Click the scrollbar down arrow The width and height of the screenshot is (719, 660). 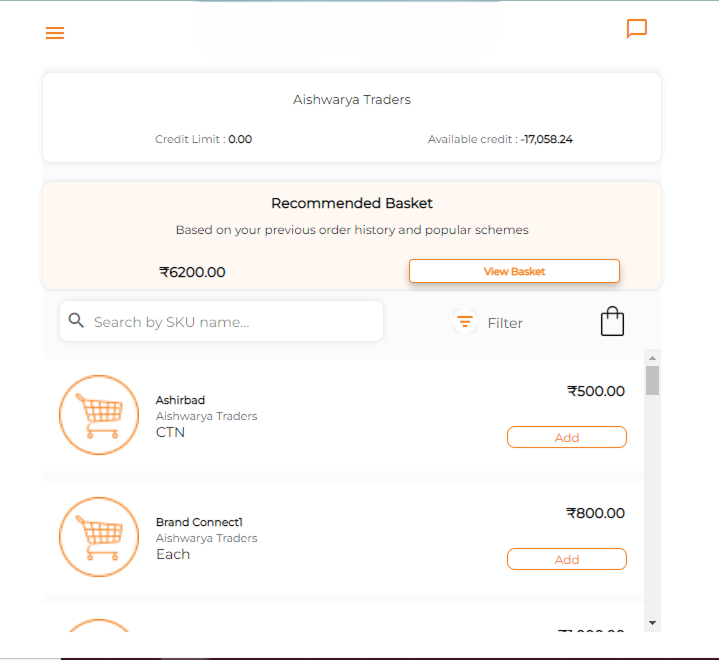point(652,622)
